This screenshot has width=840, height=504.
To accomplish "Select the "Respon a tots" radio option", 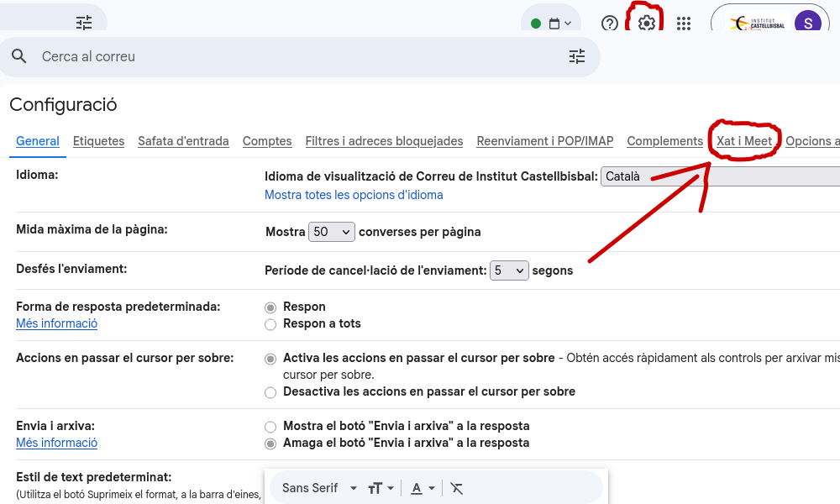I will (270, 324).
